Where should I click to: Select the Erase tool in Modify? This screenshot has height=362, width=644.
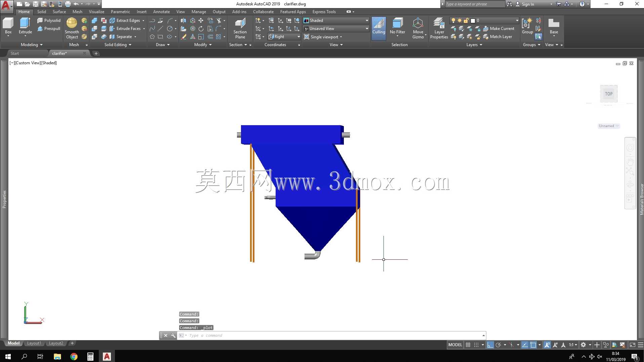point(184,37)
